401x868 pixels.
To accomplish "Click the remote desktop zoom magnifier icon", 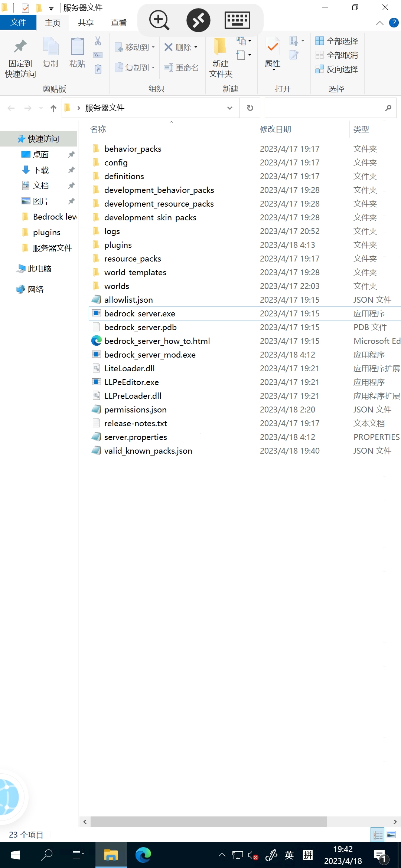I will [x=159, y=20].
